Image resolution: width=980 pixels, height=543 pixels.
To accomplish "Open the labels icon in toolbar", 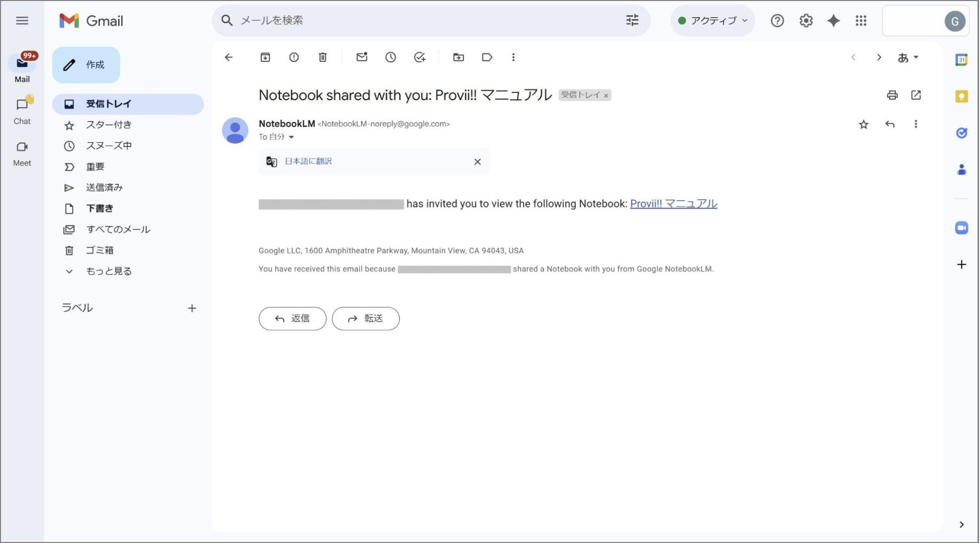I will point(487,57).
